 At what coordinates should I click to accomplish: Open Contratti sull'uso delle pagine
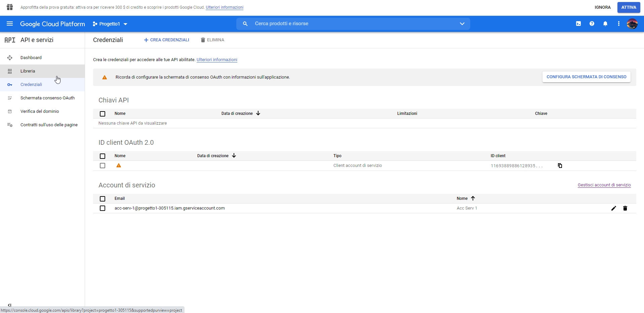(x=42, y=125)
